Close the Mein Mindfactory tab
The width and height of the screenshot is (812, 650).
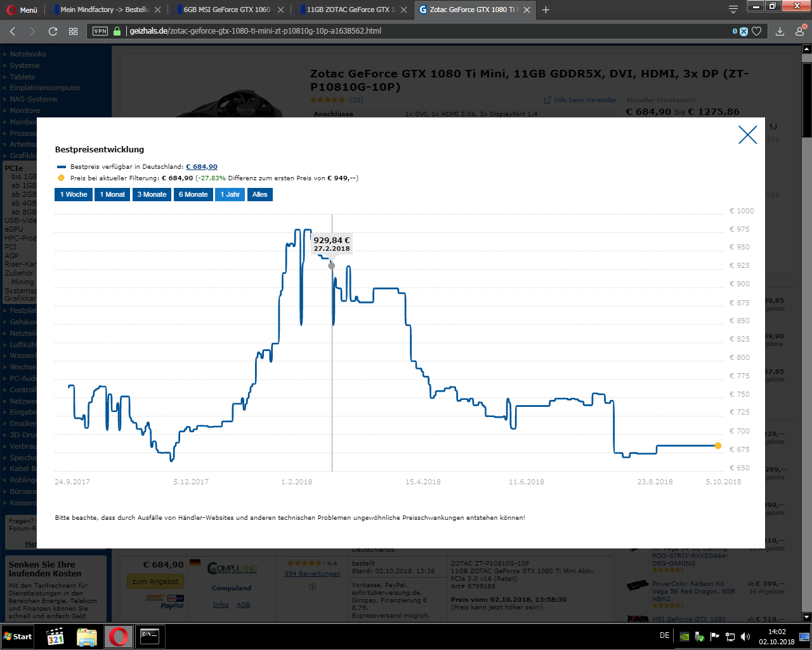click(x=157, y=10)
